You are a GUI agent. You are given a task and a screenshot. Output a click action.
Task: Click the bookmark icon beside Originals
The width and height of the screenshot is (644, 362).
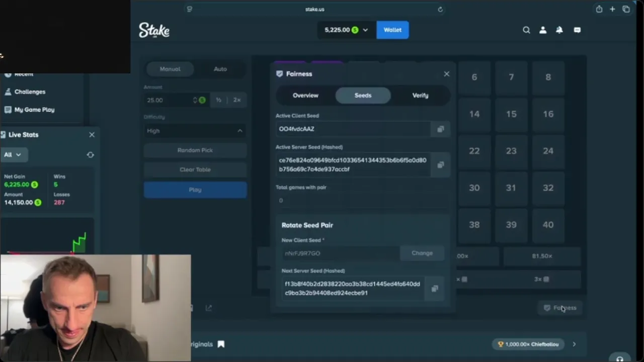click(221, 344)
